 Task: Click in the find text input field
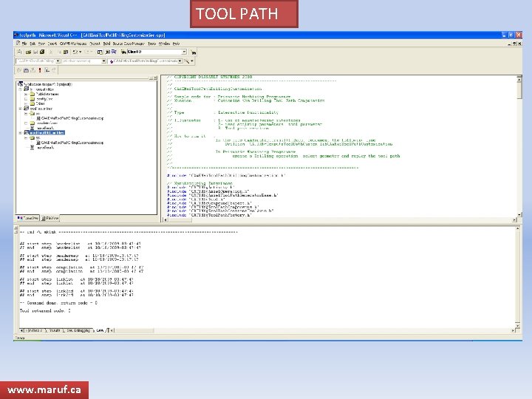pos(154,52)
